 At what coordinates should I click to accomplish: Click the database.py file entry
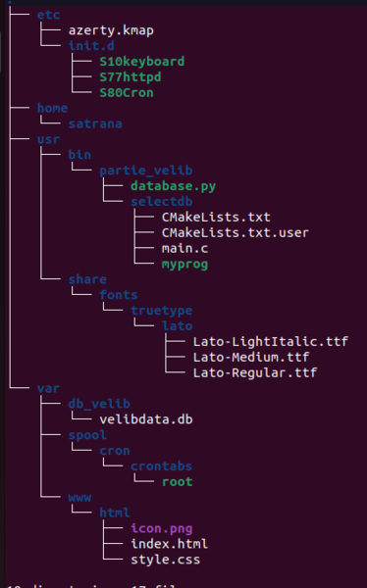pos(173,186)
